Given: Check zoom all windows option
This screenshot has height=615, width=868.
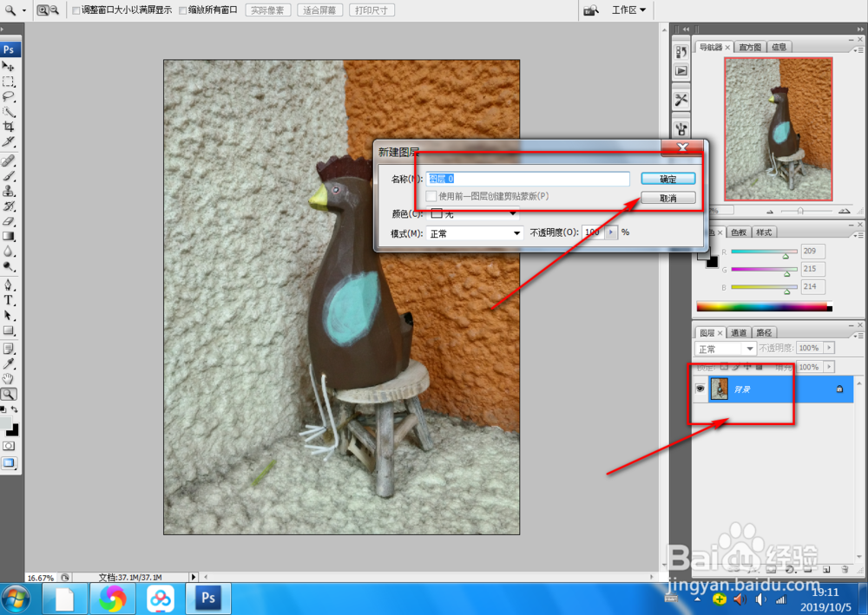Looking at the screenshot, I should pos(182,10).
